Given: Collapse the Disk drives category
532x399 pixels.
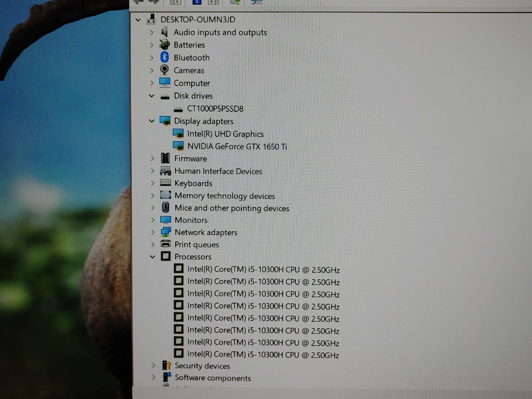Looking at the screenshot, I should coord(151,96).
